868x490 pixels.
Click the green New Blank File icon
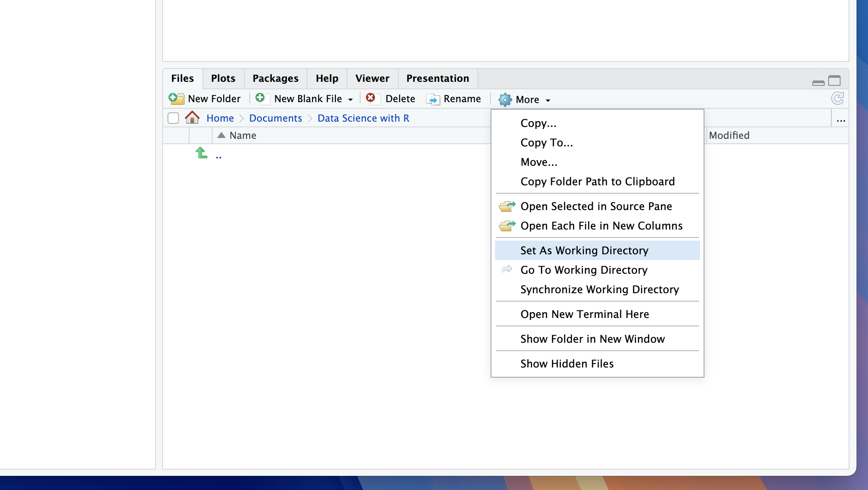click(x=260, y=98)
